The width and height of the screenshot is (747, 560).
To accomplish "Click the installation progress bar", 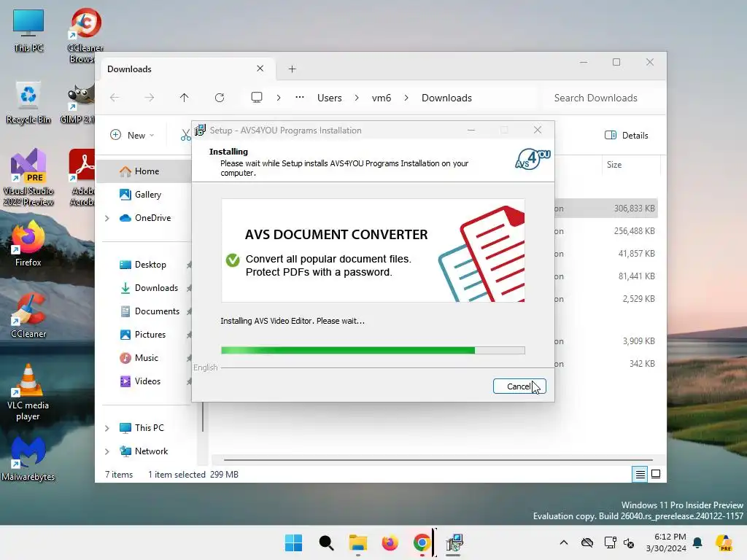I will point(373,351).
